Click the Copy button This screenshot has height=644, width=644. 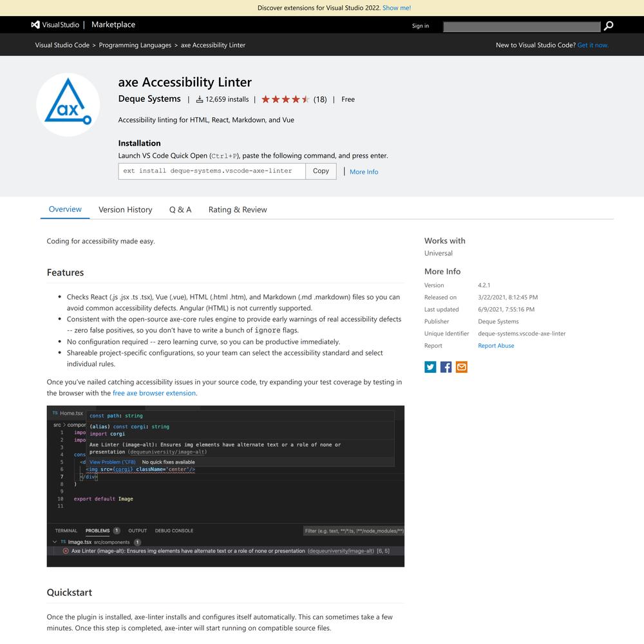coord(321,171)
